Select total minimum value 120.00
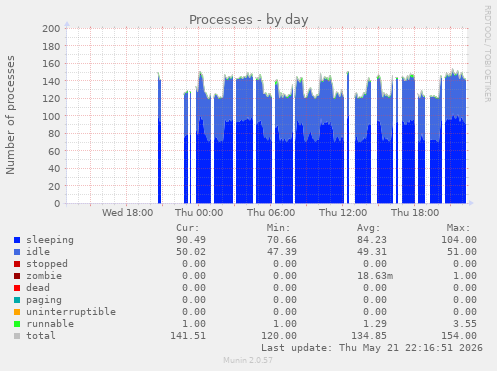The image size is (497, 371). (x=279, y=336)
